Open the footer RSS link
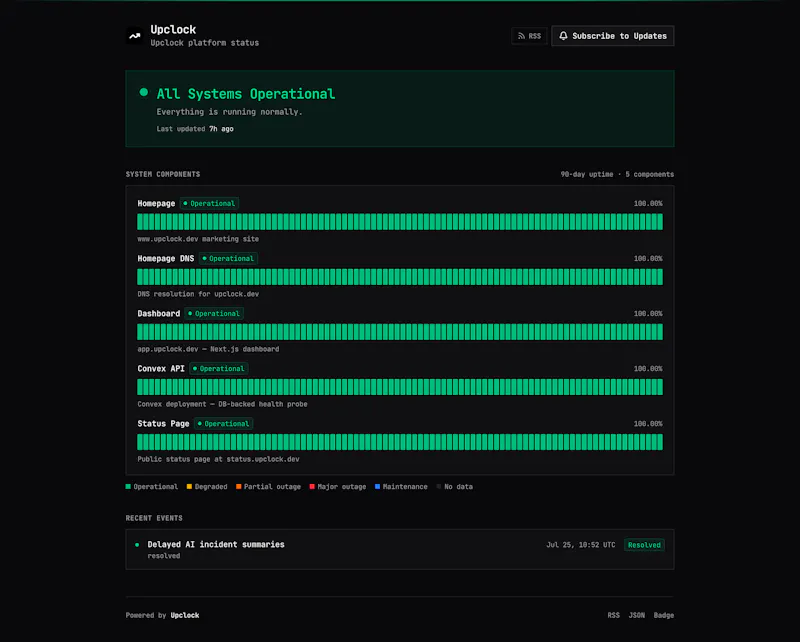This screenshot has height=642, width=800. click(x=613, y=615)
